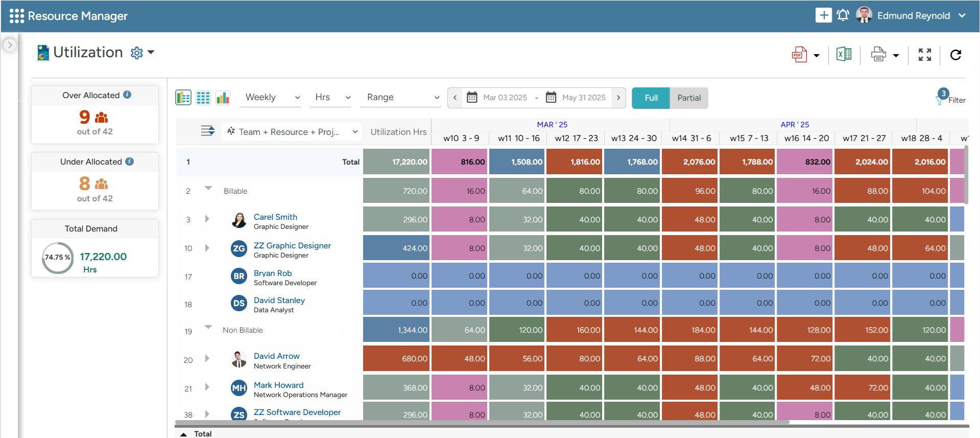Switch to bar chart view

point(223,98)
